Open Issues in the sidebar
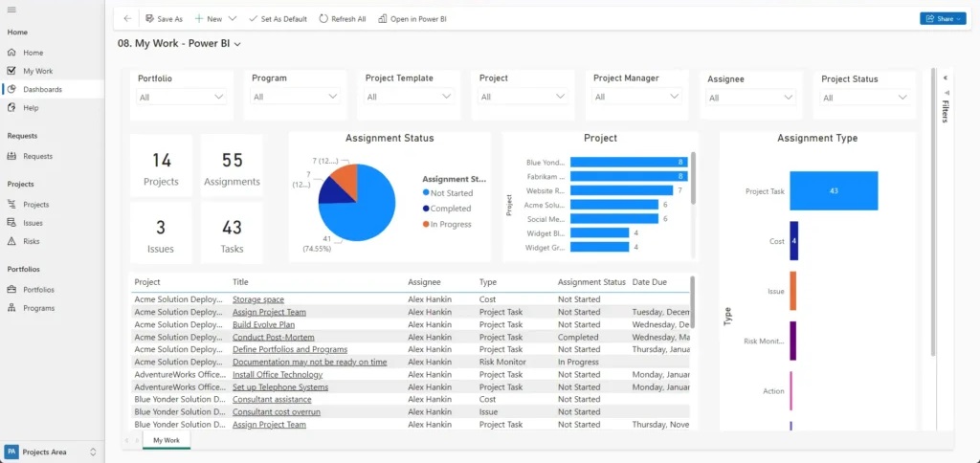This screenshot has width=980, height=463. click(x=33, y=223)
